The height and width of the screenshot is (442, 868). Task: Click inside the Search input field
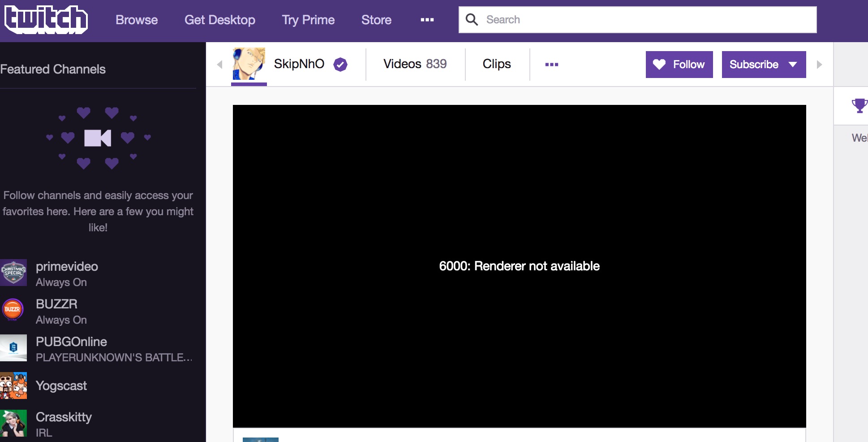pyautogui.click(x=582, y=20)
